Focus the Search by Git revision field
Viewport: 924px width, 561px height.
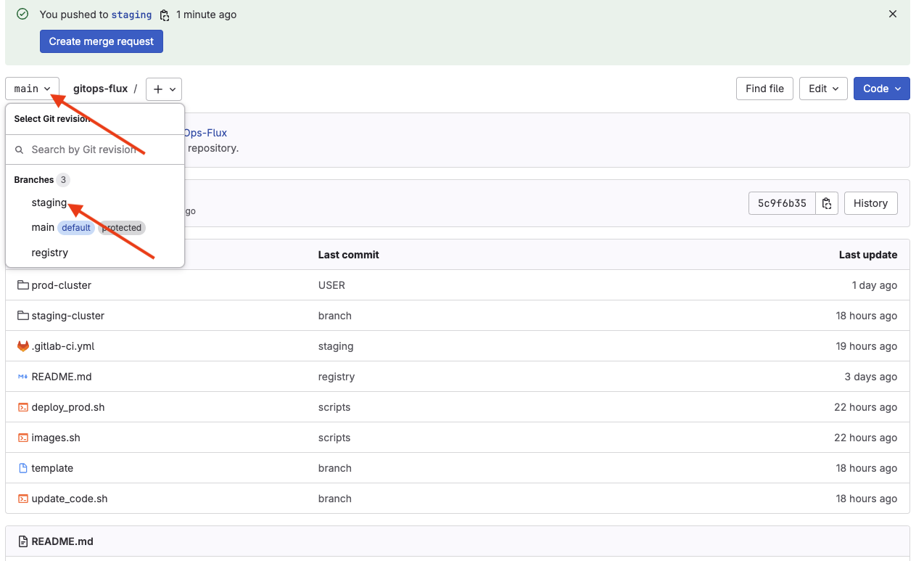coord(95,150)
